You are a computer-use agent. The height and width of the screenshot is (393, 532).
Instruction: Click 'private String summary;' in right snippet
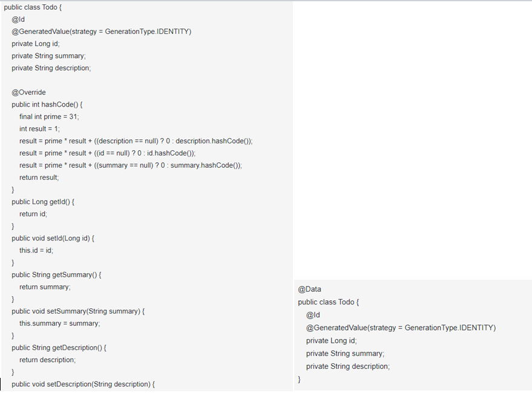tap(345, 354)
